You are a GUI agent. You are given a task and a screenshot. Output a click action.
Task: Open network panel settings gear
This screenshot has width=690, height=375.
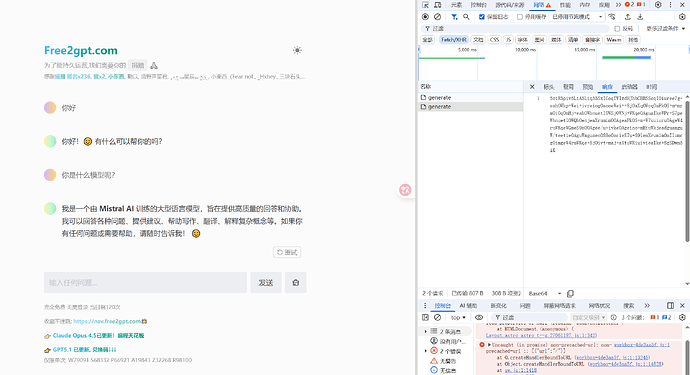pyautogui.click(x=682, y=17)
